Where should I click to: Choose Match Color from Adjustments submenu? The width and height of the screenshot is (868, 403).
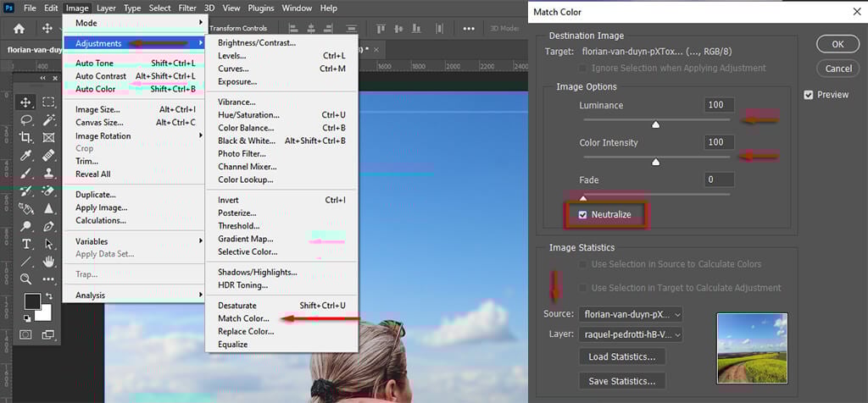point(243,318)
